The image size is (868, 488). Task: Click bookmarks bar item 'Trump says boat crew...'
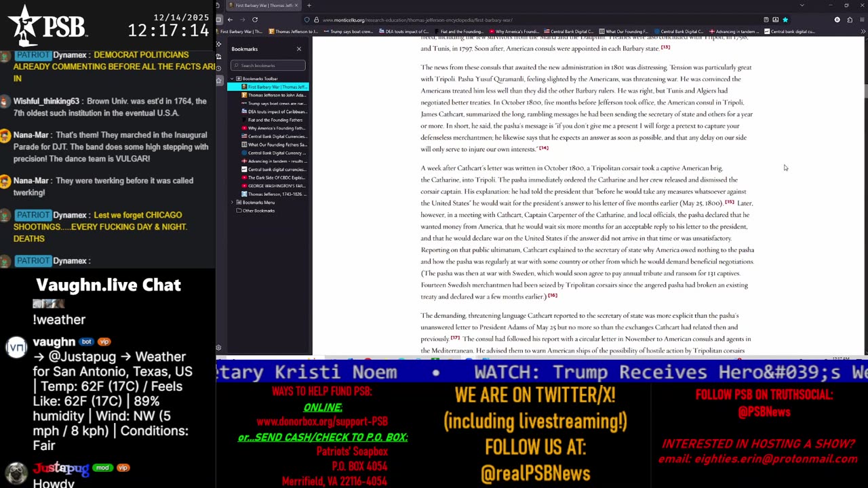(x=348, y=31)
